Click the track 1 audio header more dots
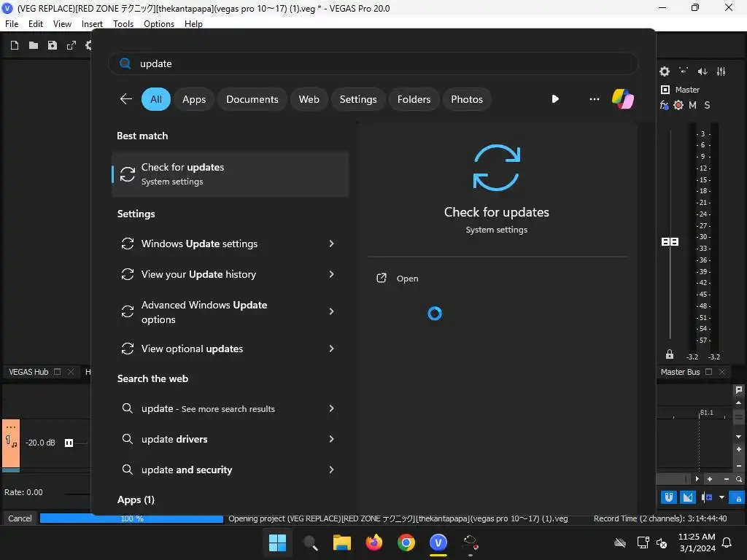Image resolution: width=747 pixels, height=560 pixels. tap(10, 427)
